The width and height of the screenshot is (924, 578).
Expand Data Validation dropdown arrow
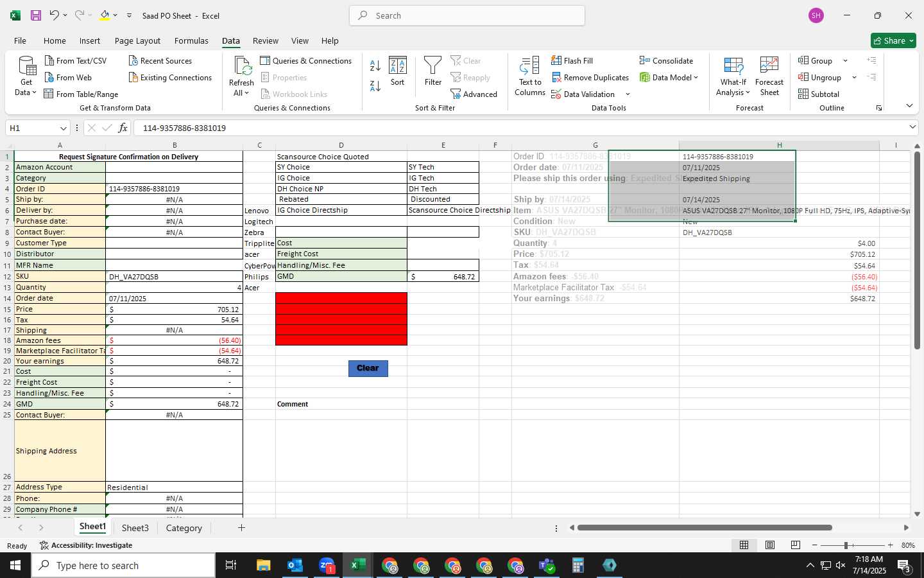(628, 94)
